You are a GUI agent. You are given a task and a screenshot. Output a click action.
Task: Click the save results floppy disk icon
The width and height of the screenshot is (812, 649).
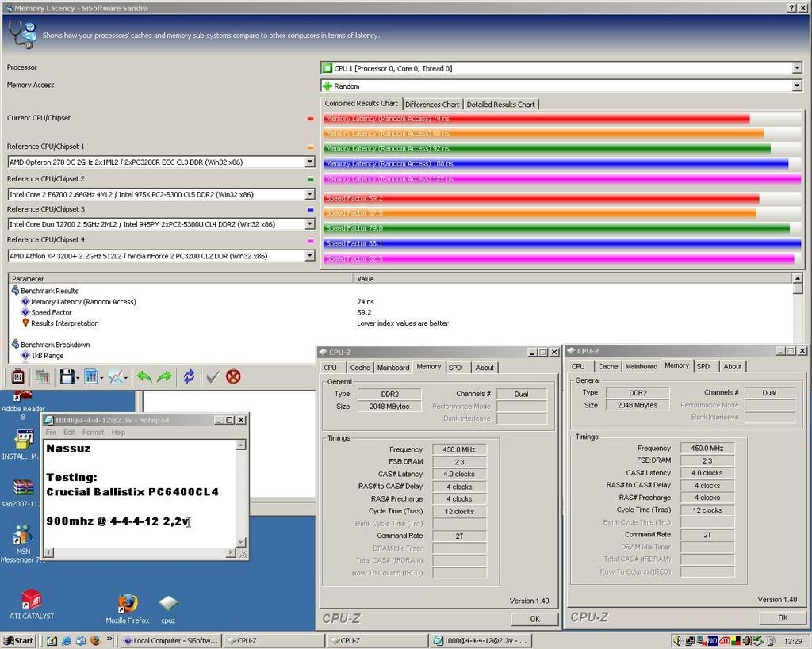click(x=67, y=376)
